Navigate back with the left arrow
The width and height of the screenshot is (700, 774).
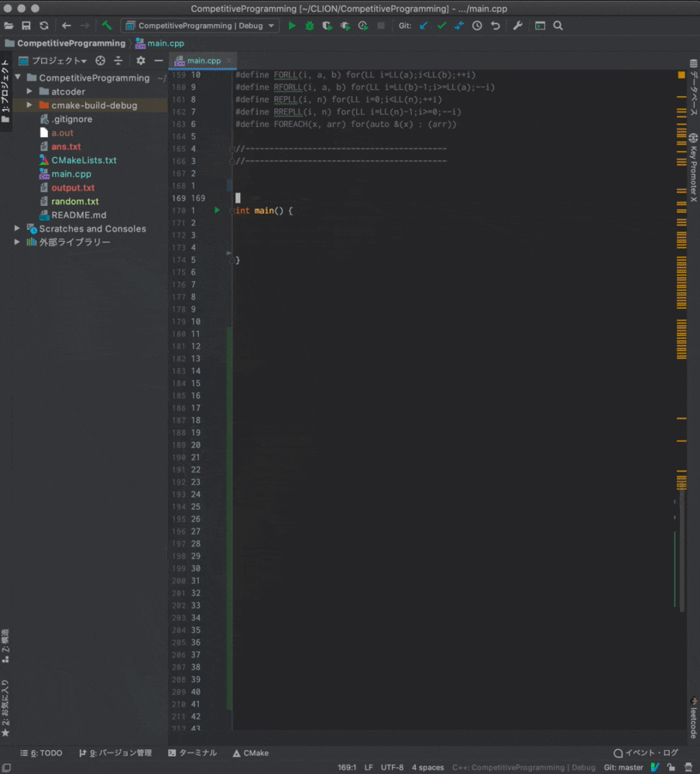click(66, 26)
